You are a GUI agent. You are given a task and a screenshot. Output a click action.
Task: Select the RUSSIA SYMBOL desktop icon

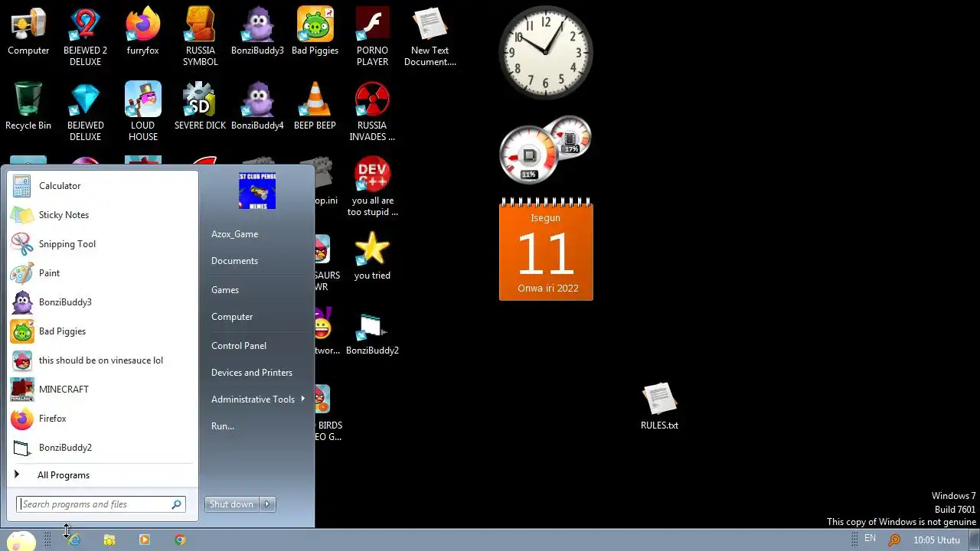(x=200, y=37)
